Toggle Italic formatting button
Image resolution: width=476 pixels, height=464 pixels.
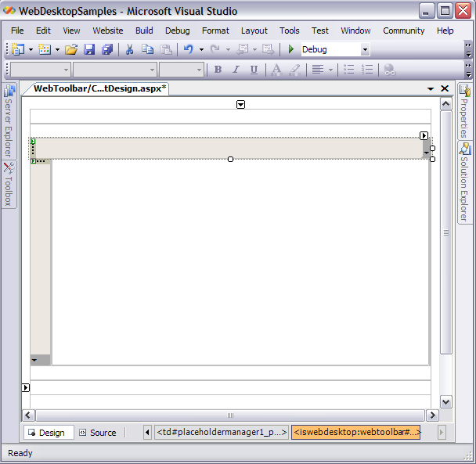click(236, 70)
